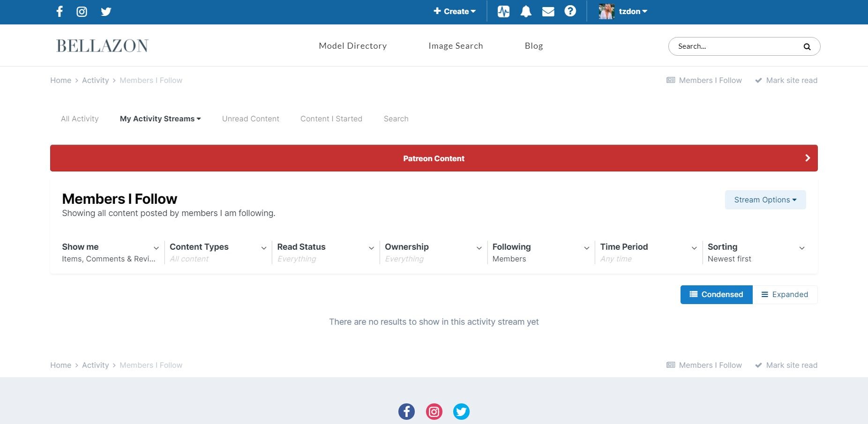The height and width of the screenshot is (424, 868).
Task: Open the Model Directory menu item
Action: tap(352, 46)
